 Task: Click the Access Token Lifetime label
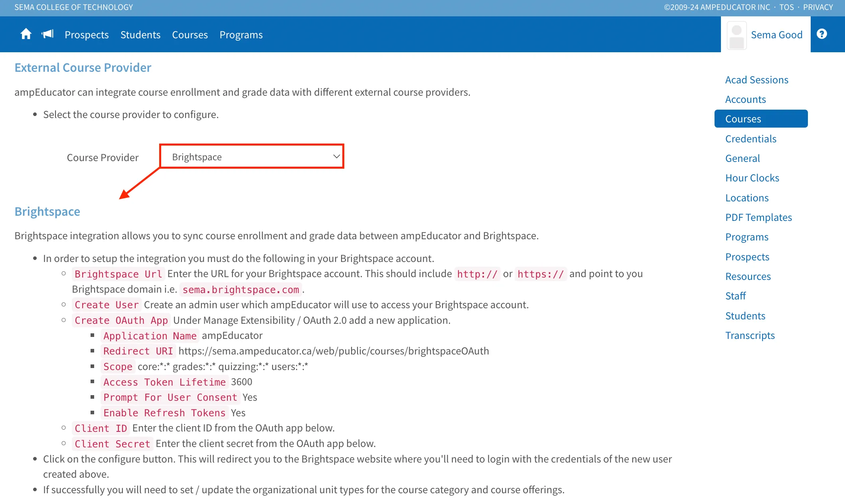164,382
